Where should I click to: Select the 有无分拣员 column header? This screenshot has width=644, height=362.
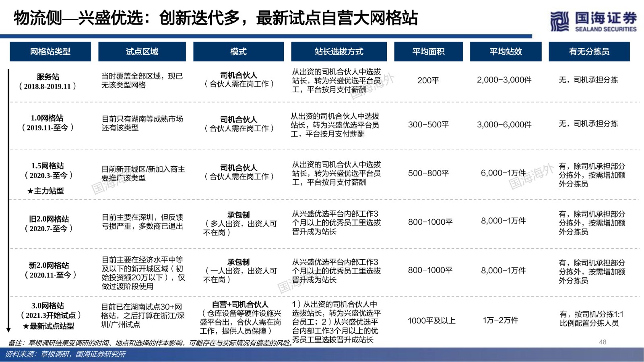click(589, 52)
